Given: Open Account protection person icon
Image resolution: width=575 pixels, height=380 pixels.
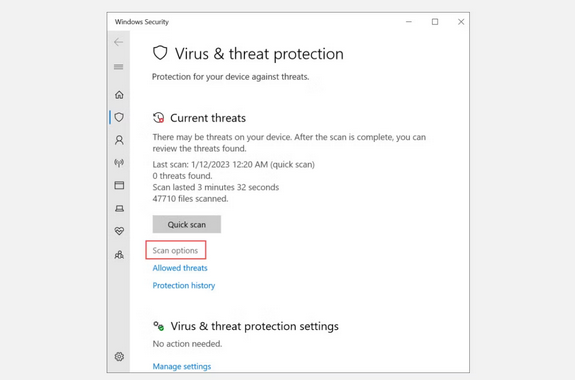Looking at the screenshot, I should tap(119, 140).
